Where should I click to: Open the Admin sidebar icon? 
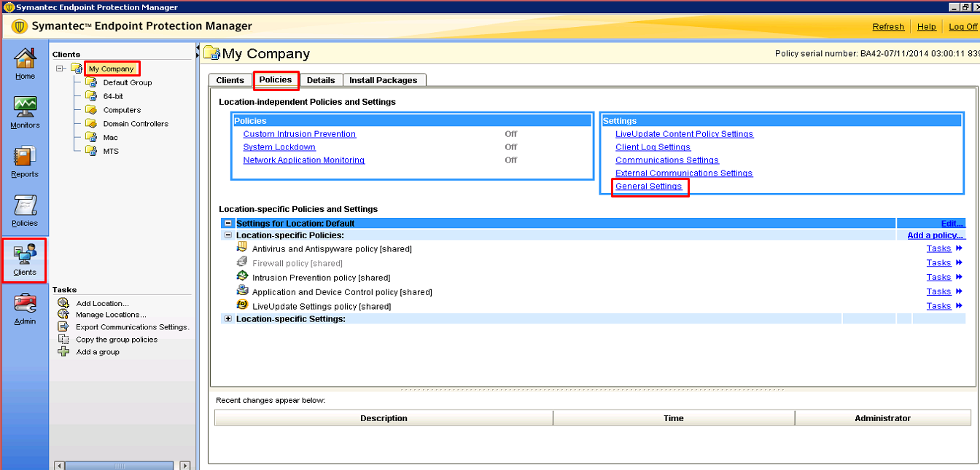tap(25, 308)
